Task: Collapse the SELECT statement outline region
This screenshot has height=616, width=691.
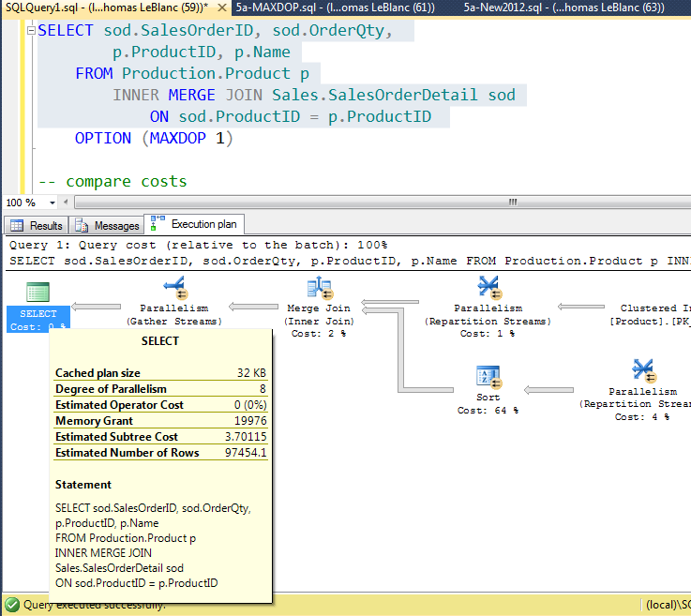Action: [x=31, y=30]
